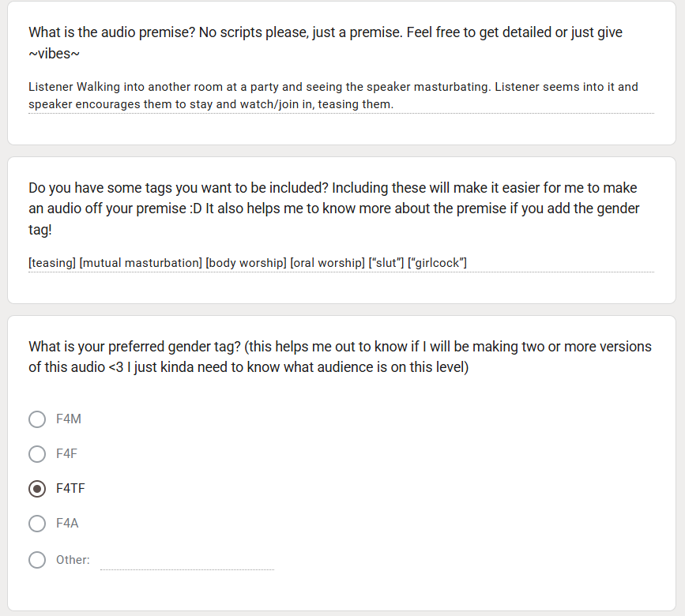The image size is (685, 616).
Task: Click the selected F4TF radio button
Action: point(37,489)
